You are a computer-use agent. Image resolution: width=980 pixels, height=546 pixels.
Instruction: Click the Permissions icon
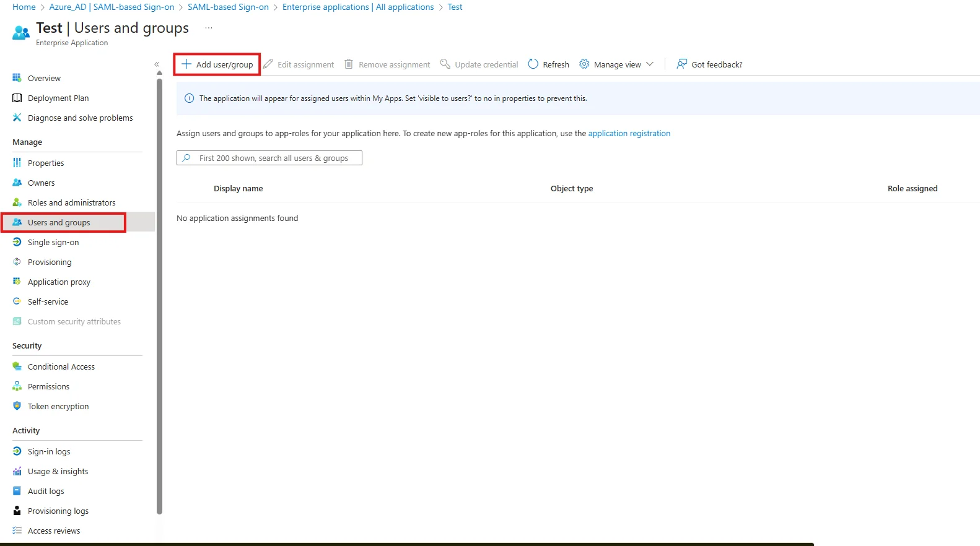coord(17,386)
